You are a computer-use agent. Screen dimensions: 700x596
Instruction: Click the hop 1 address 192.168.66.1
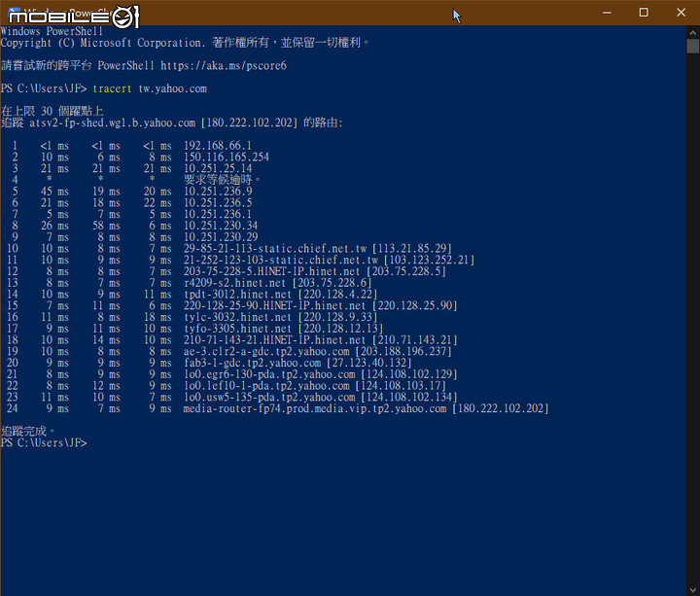(x=218, y=146)
